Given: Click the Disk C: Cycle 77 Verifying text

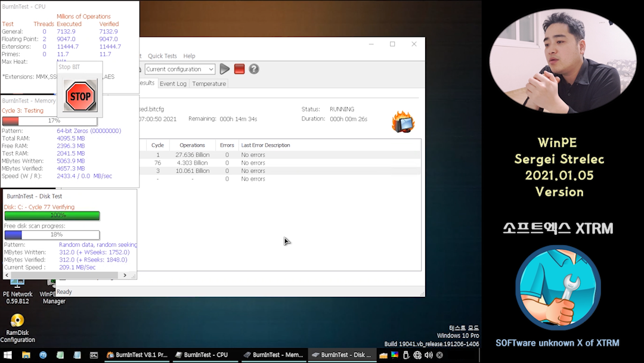Looking at the screenshot, I should [39, 207].
